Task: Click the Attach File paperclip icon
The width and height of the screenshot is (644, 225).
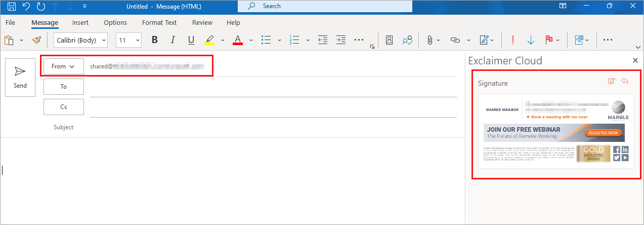Action: coord(429,40)
